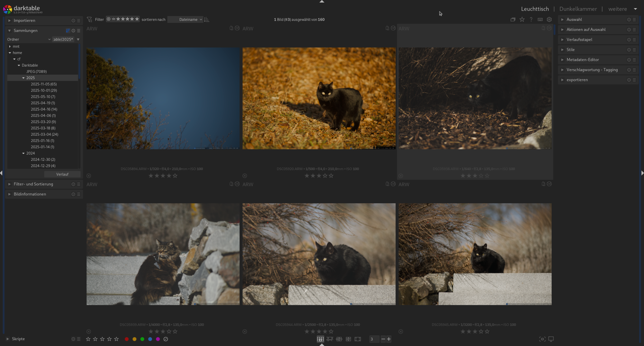Toggle thumbnail overlays star icon

(x=522, y=20)
